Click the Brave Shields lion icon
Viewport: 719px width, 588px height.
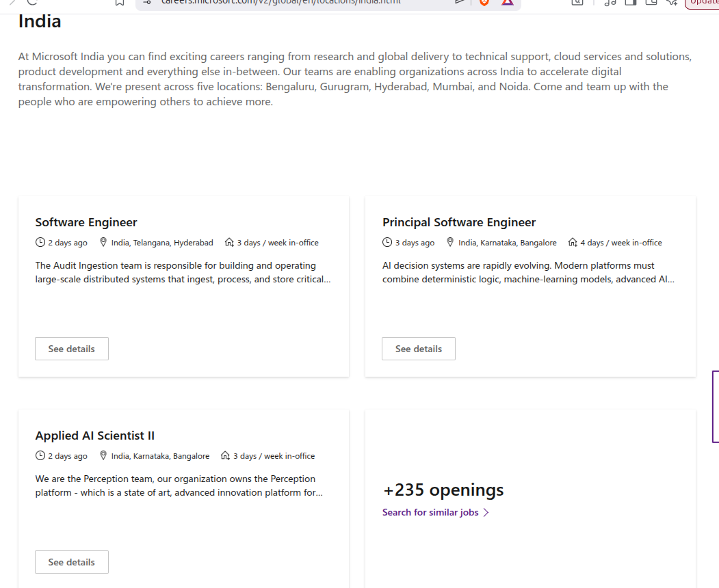(484, 2)
